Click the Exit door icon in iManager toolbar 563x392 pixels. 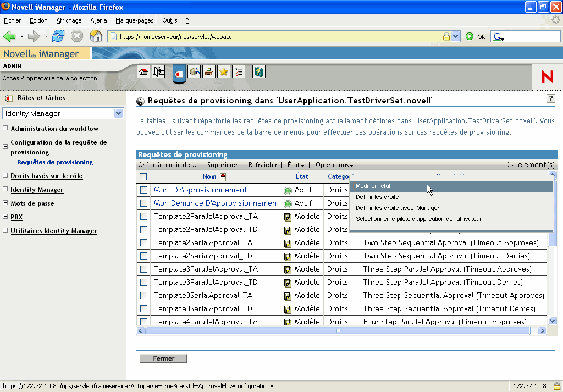coord(158,71)
